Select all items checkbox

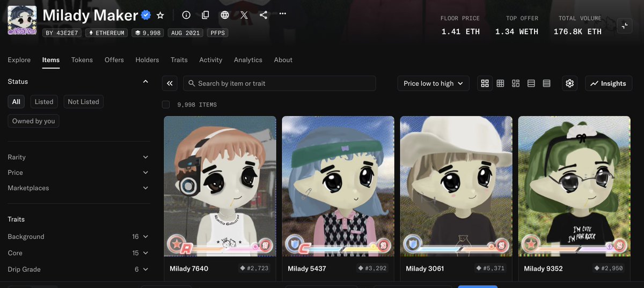[166, 105]
